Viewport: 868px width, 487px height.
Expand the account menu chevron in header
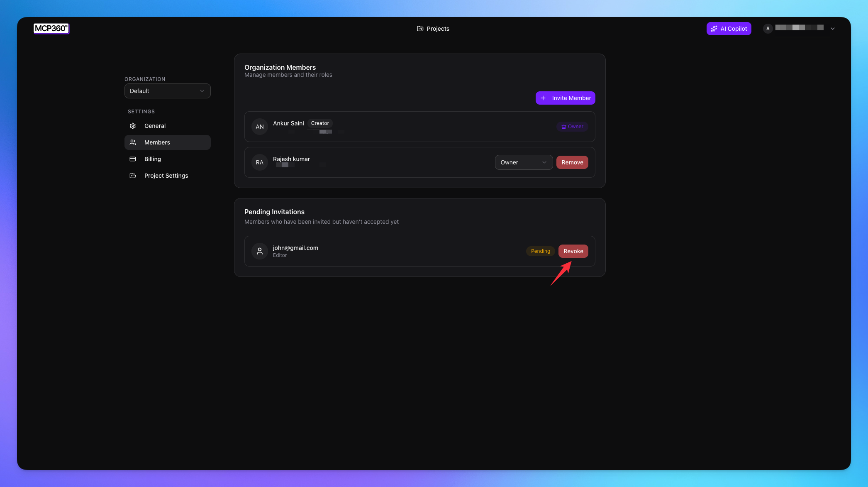832,29
